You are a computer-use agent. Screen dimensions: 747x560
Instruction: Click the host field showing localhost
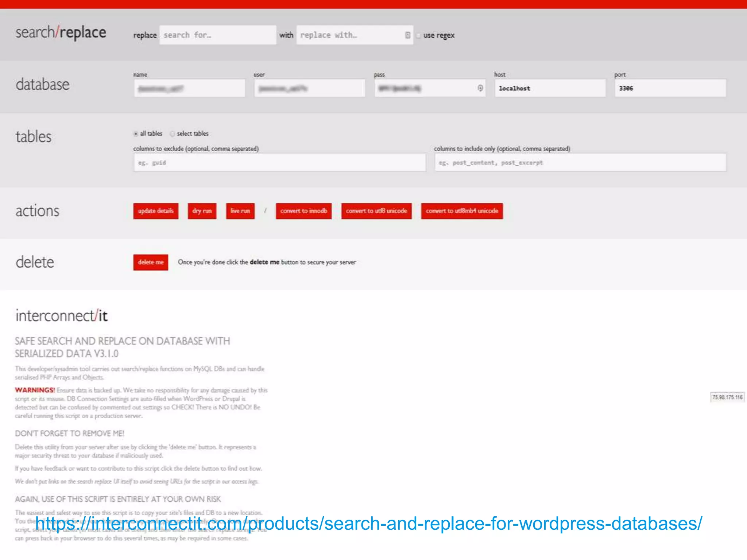[550, 88]
